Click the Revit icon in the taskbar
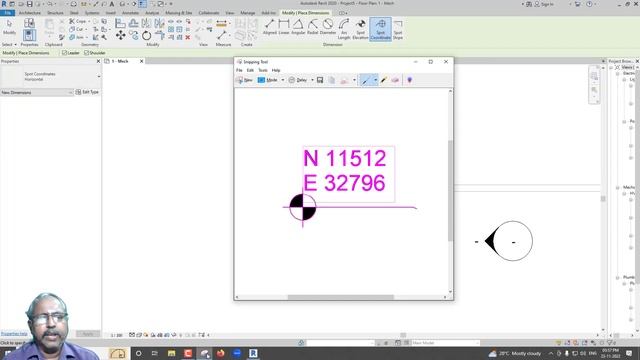 coord(253,353)
